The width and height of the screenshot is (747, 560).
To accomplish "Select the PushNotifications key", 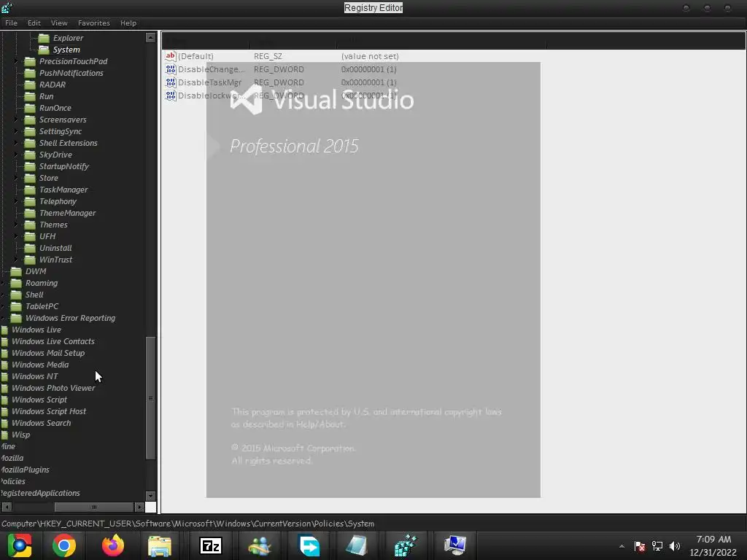I will point(71,73).
